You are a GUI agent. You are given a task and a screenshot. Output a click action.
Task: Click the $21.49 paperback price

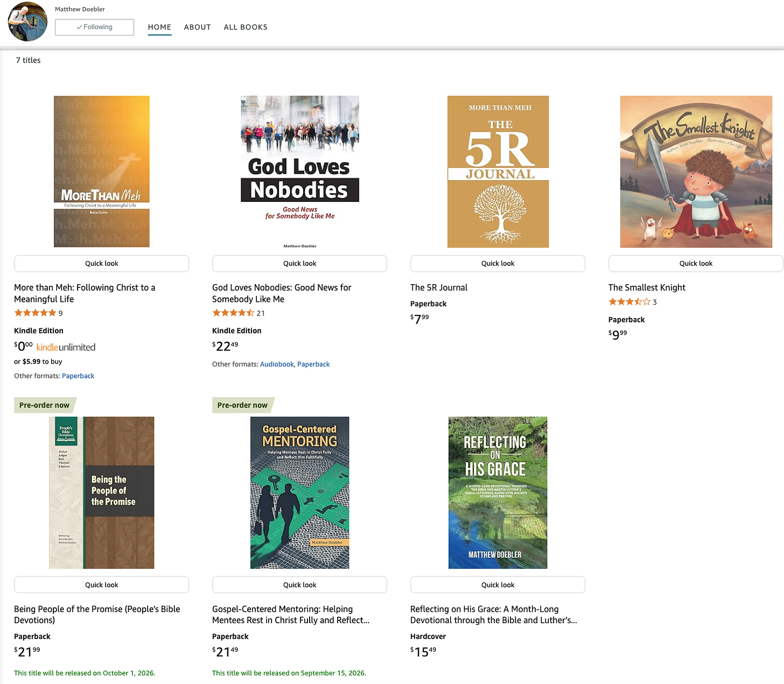(225, 651)
